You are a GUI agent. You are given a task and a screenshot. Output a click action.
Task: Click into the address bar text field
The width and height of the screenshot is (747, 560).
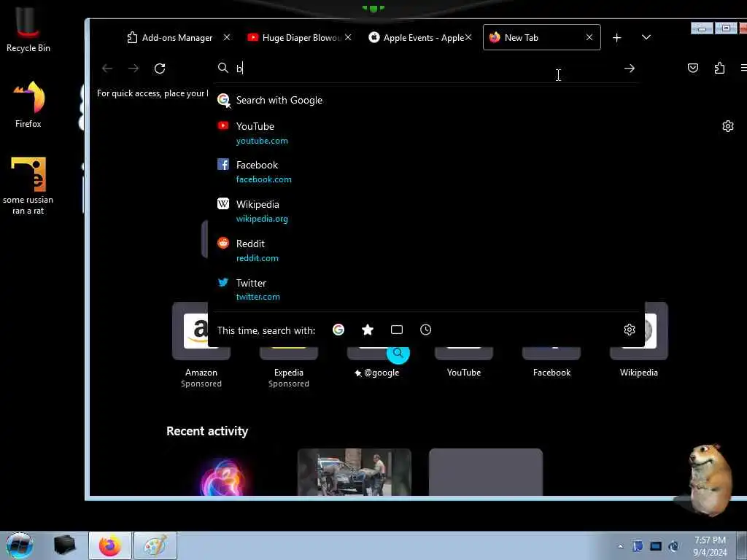426,68
